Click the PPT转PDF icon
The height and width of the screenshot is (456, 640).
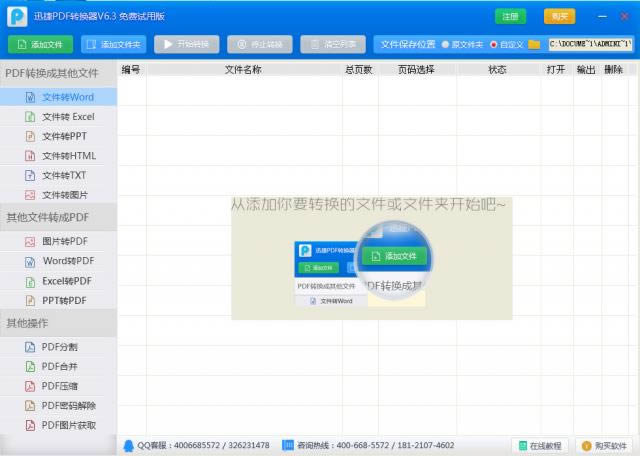[x=30, y=301]
